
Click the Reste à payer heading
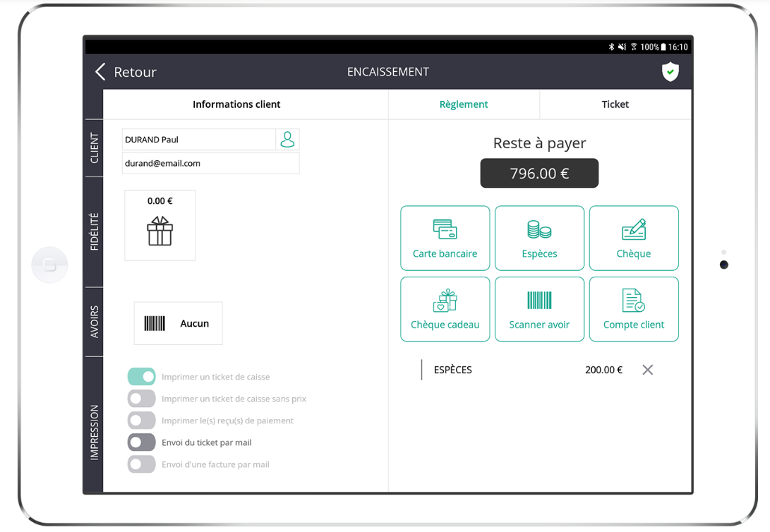pyautogui.click(x=539, y=143)
